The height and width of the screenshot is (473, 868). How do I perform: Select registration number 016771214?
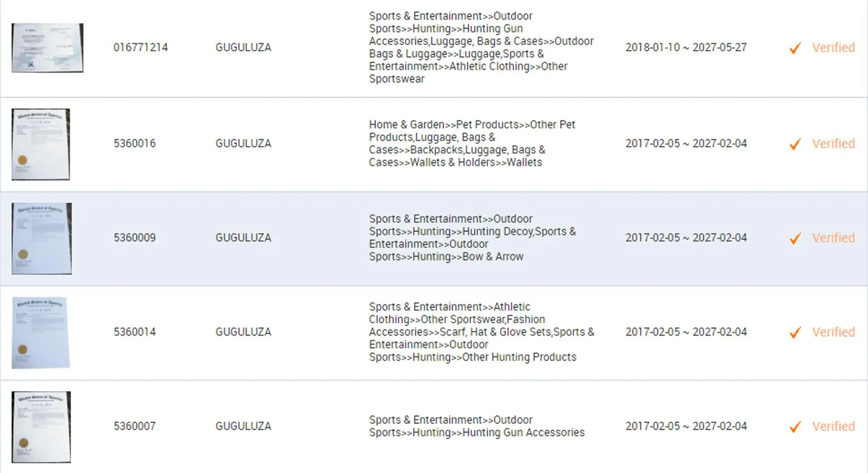141,47
